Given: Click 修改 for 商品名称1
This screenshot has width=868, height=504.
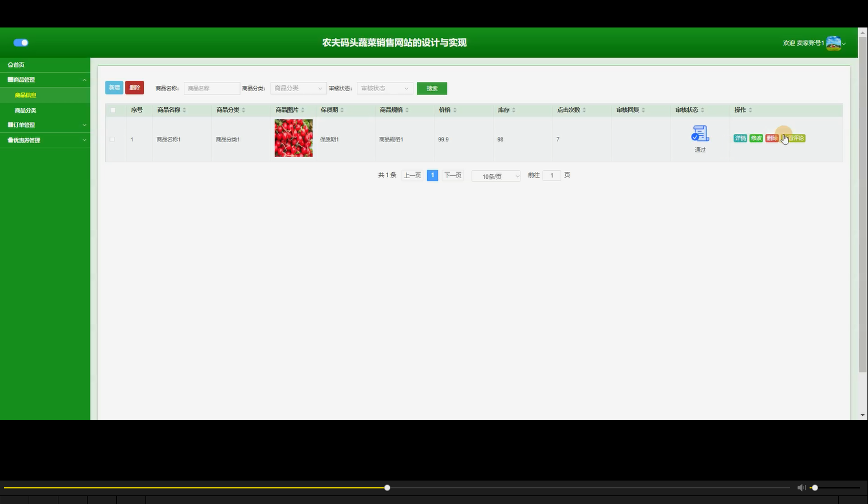Looking at the screenshot, I should coord(756,138).
